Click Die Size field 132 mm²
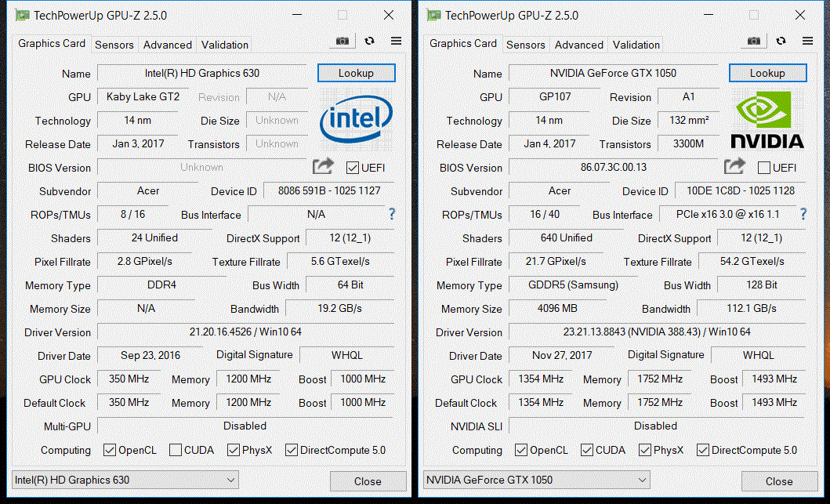 689,120
